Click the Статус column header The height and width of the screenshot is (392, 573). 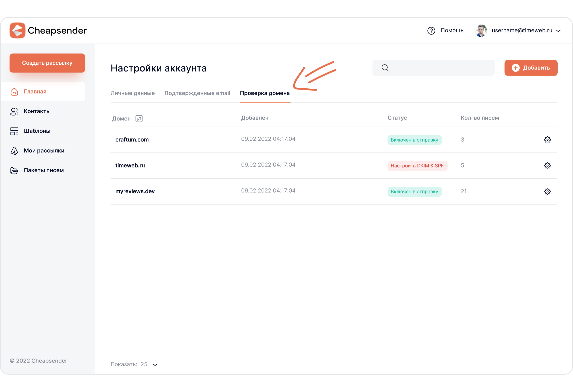397,118
